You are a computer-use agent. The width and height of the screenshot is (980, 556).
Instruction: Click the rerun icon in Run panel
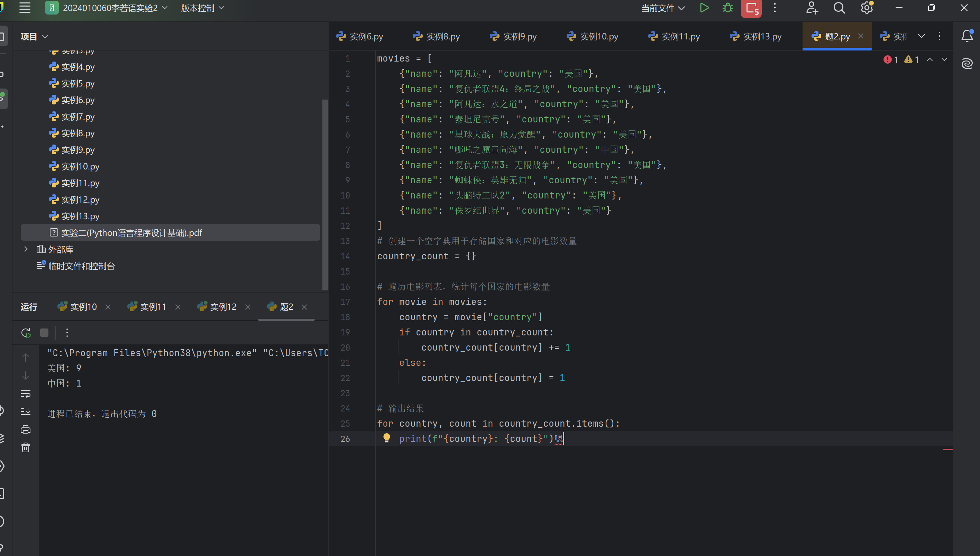coord(26,333)
